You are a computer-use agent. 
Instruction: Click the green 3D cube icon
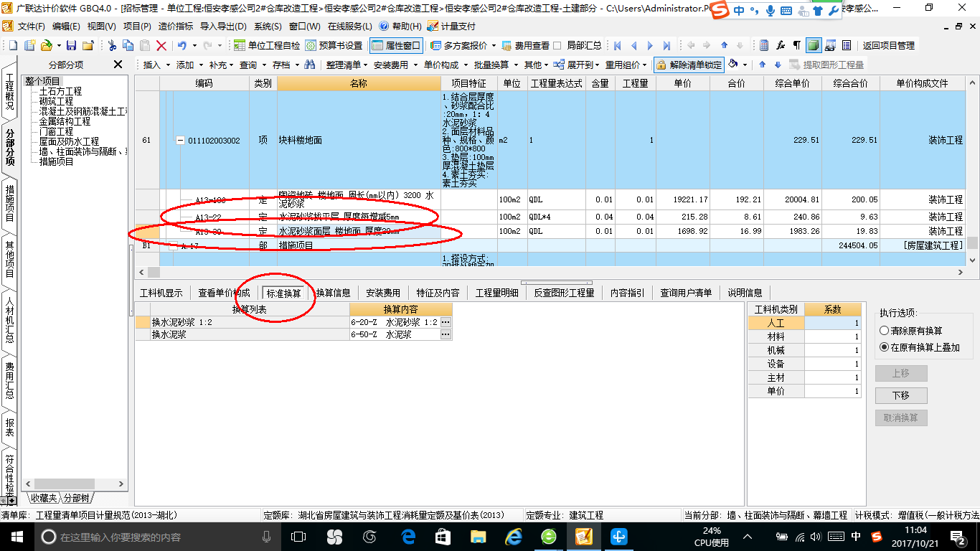(x=814, y=45)
